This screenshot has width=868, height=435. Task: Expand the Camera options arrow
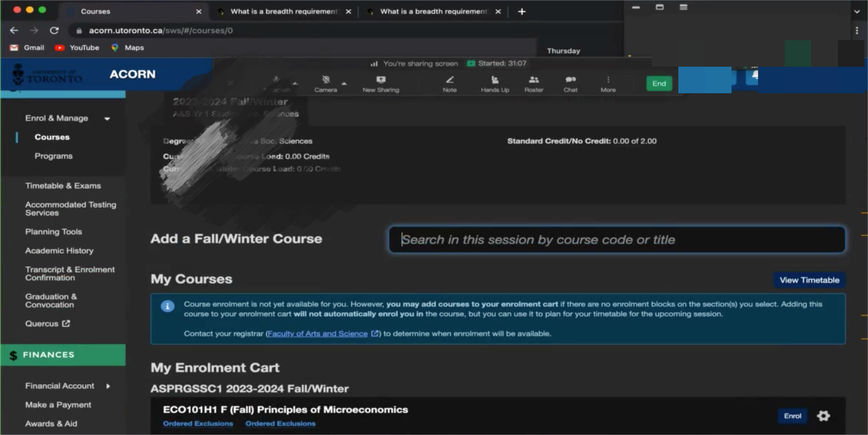point(344,83)
